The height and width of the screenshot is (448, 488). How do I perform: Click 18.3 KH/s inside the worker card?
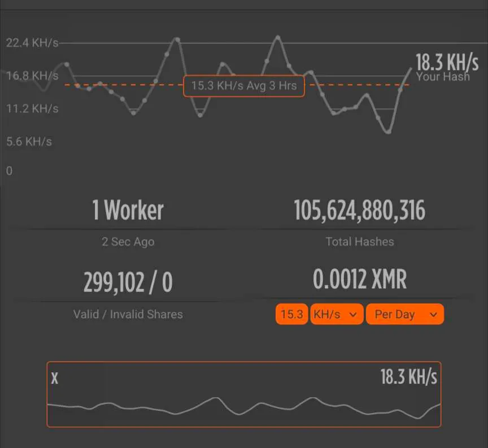click(x=408, y=377)
